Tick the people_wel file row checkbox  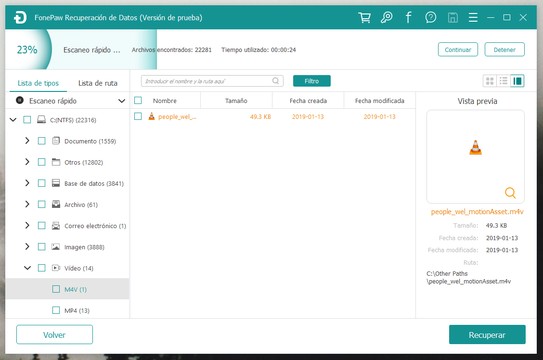coord(138,116)
